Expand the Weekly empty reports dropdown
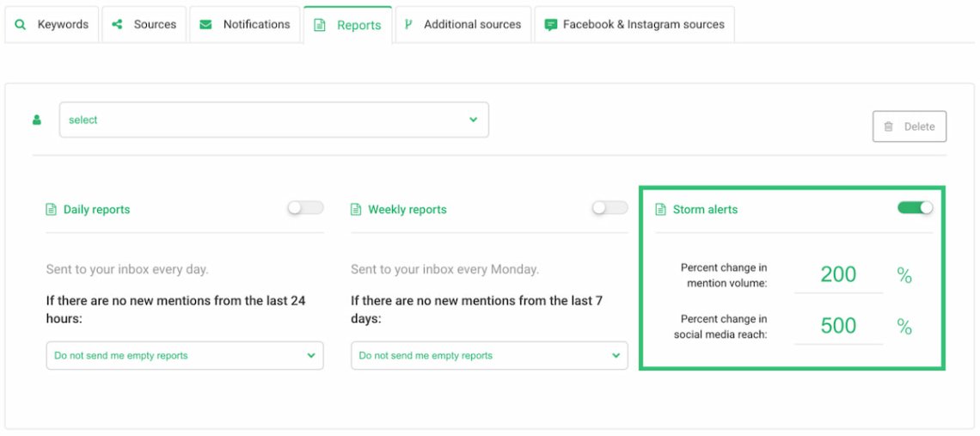Image resolution: width=980 pixels, height=436 pixels. click(x=489, y=355)
